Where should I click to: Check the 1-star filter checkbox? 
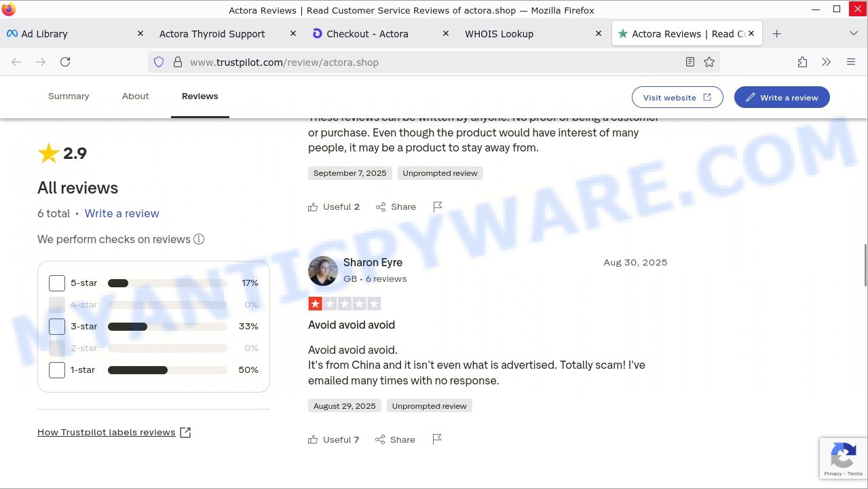click(57, 370)
